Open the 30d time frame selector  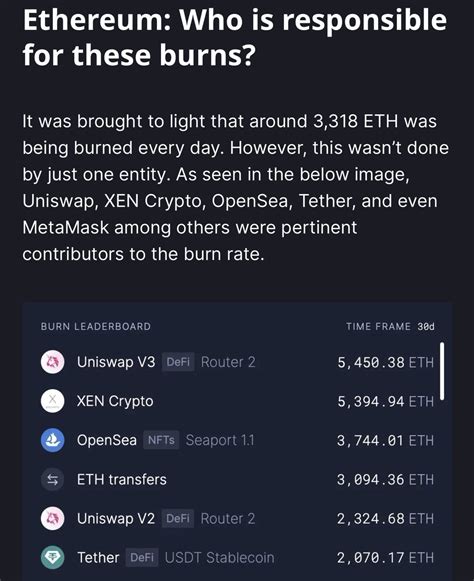[x=426, y=326]
